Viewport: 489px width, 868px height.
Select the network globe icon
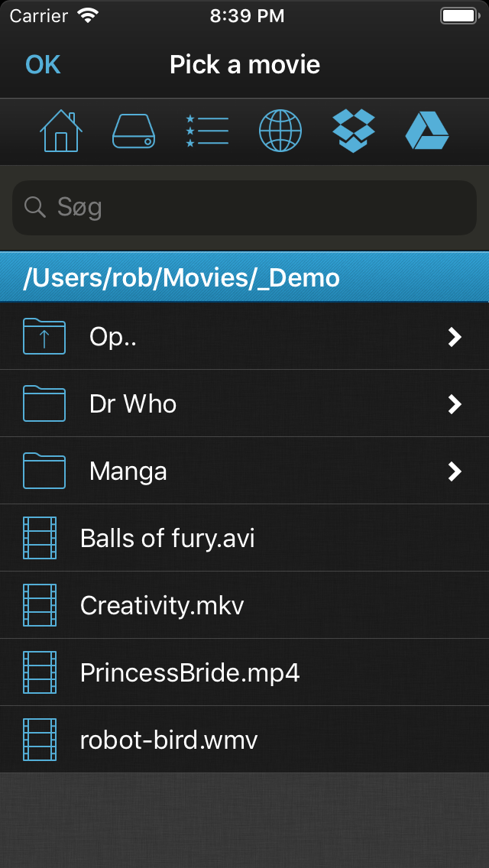280,131
